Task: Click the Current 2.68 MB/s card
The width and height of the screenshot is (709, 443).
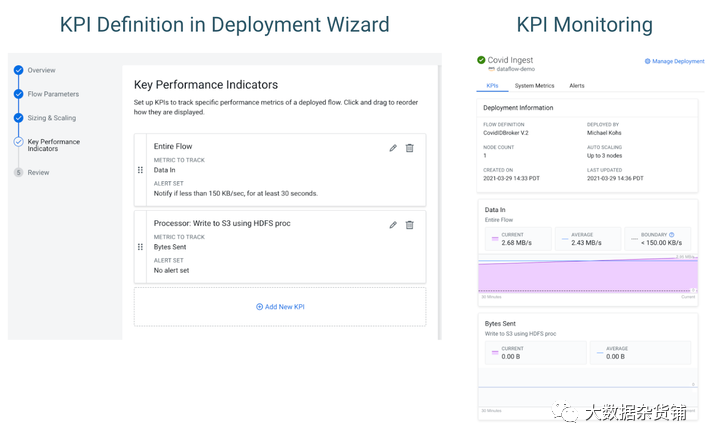Action: tap(518, 239)
